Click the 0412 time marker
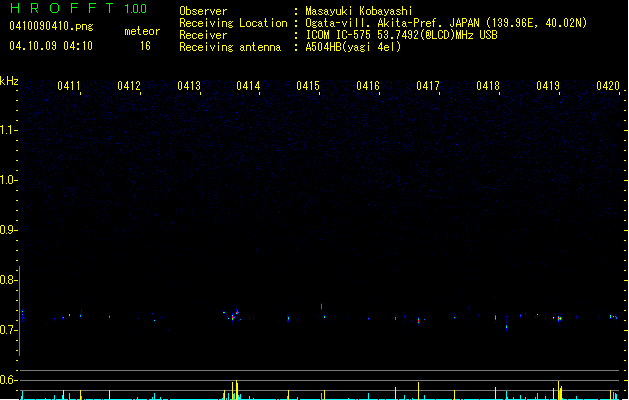The image size is (629, 400). coord(129,86)
